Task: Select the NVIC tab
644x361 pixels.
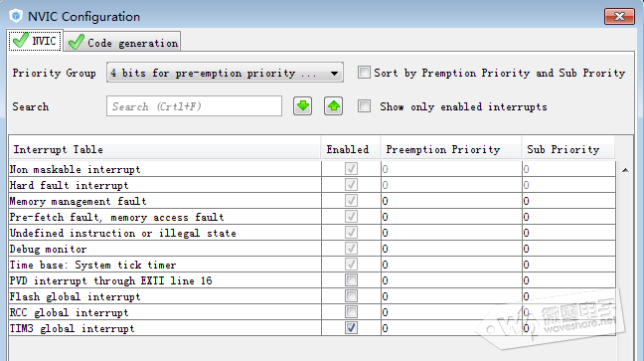Action: pyautogui.click(x=36, y=41)
